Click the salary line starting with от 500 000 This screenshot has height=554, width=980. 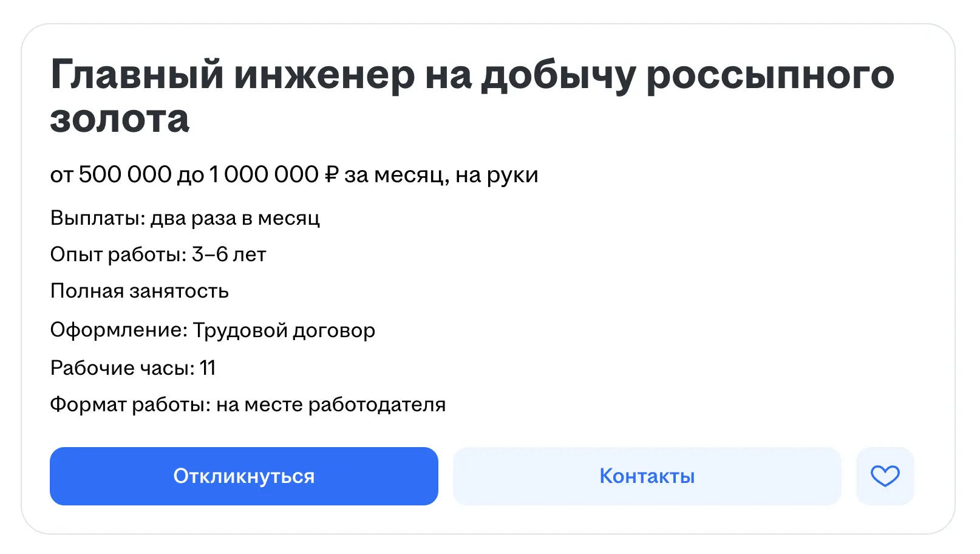(294, 175)
